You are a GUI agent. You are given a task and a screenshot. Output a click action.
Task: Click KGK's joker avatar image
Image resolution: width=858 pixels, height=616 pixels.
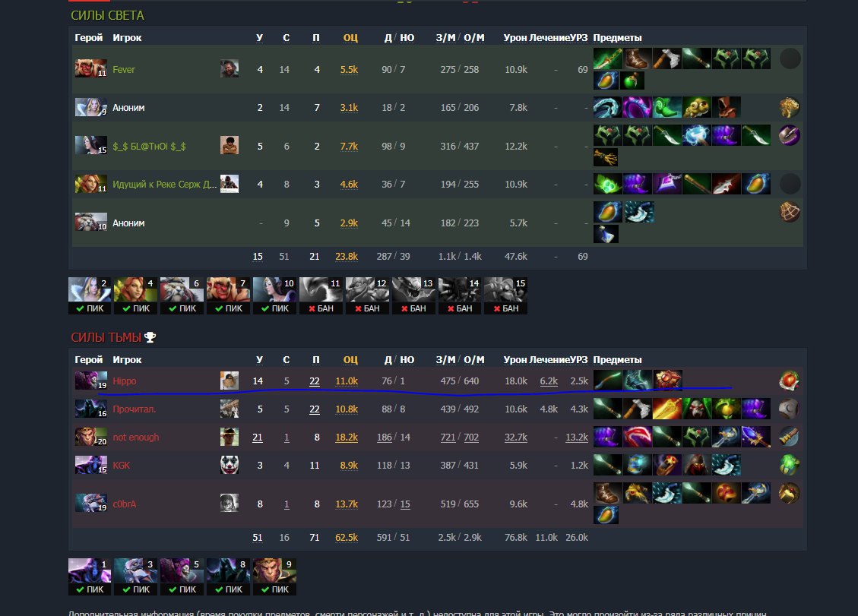pyautogui.click(x=230, y=465)
